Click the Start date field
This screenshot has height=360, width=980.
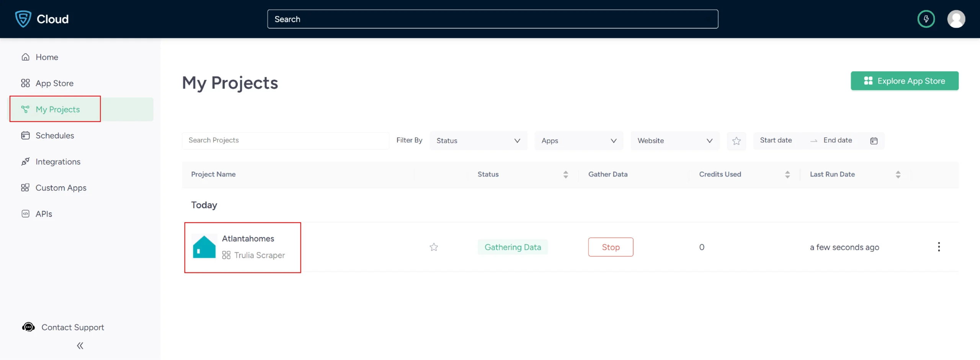point(776,140)
